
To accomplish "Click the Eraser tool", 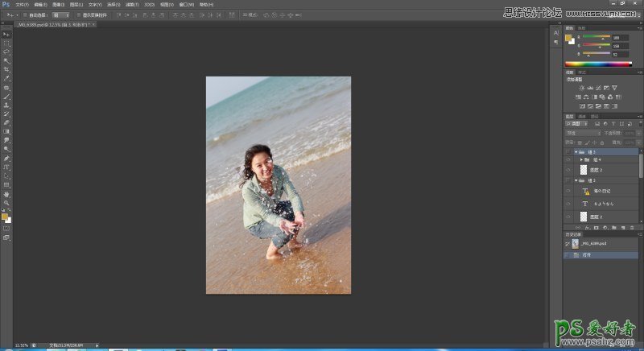I will pos(6,123).
